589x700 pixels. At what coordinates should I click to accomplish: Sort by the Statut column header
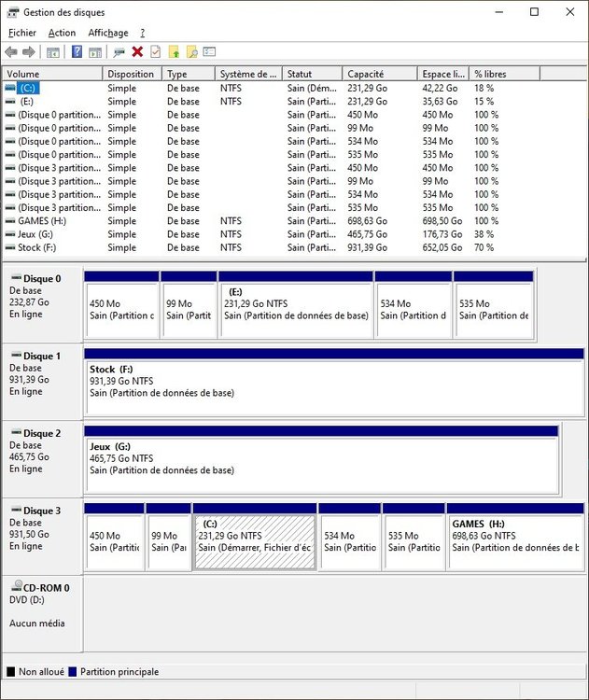coord(312,74)
